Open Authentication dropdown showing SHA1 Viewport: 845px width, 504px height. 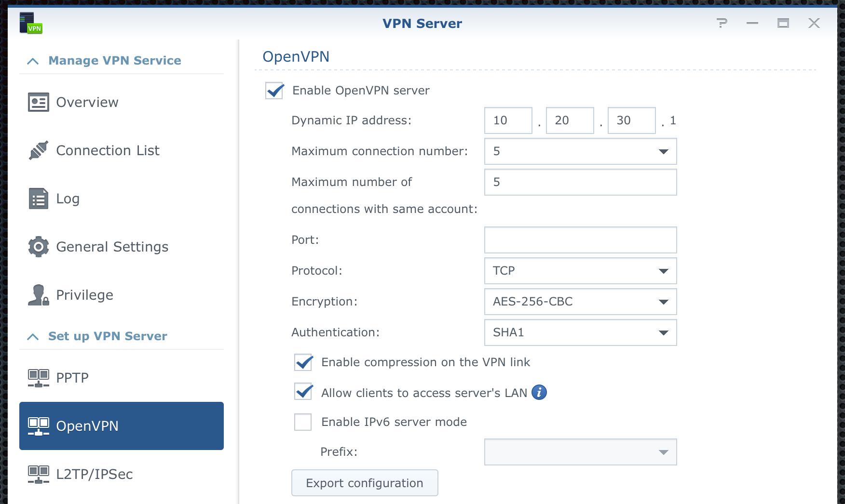[x=581, y=332]
